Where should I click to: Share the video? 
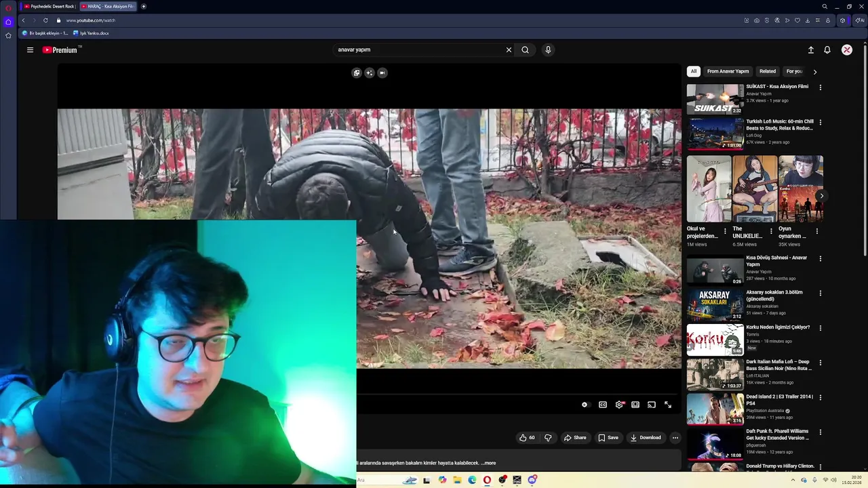(x=575, y=438)
